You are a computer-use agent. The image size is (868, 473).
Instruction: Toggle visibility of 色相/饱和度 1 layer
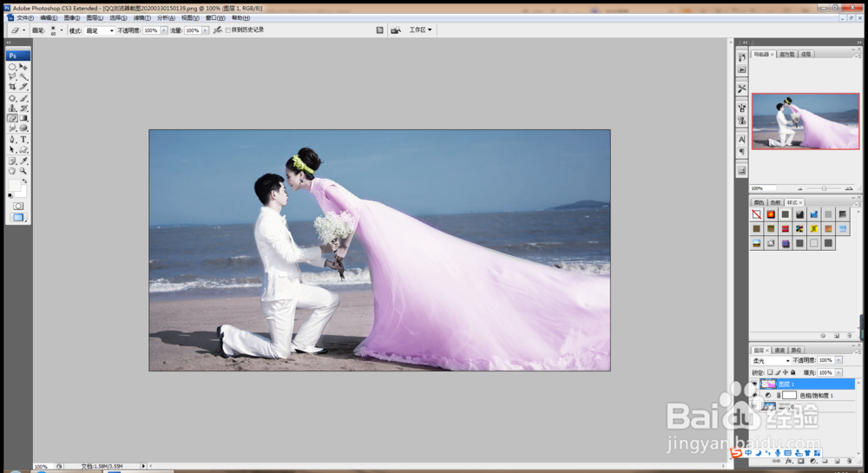click(754, 395)
